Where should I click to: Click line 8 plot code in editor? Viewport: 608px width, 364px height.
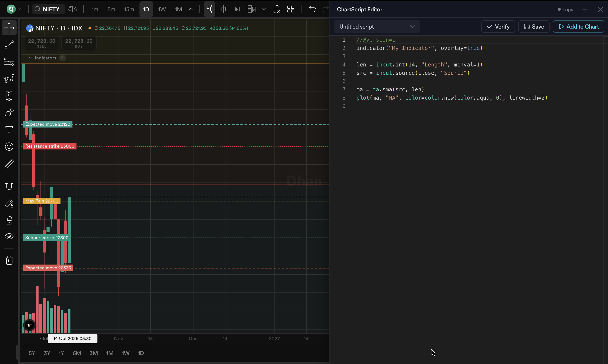coord(452,98)
